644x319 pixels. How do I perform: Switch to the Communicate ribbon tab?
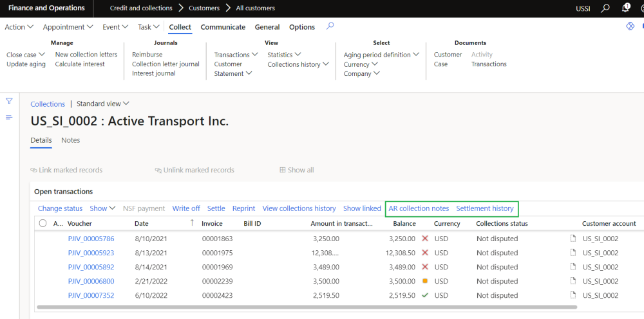pyautogui.click(x=223, y=27)
